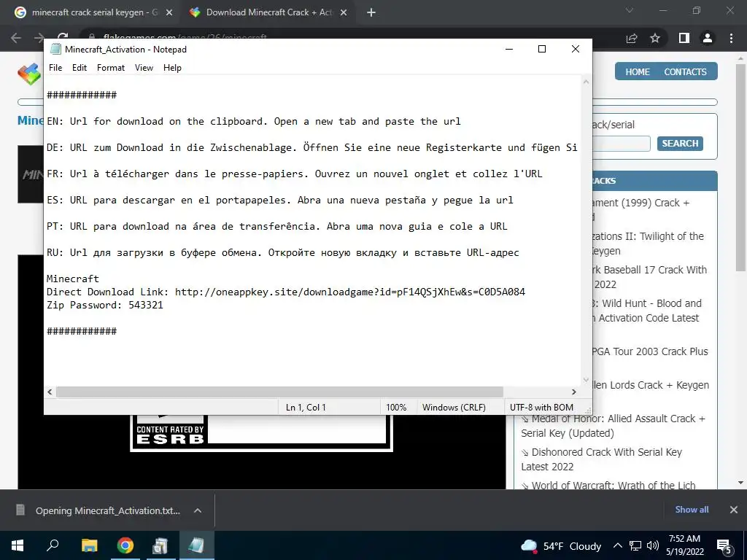
Task: Click UTF-8 with BOM status entry
Action: click(542, 407)
